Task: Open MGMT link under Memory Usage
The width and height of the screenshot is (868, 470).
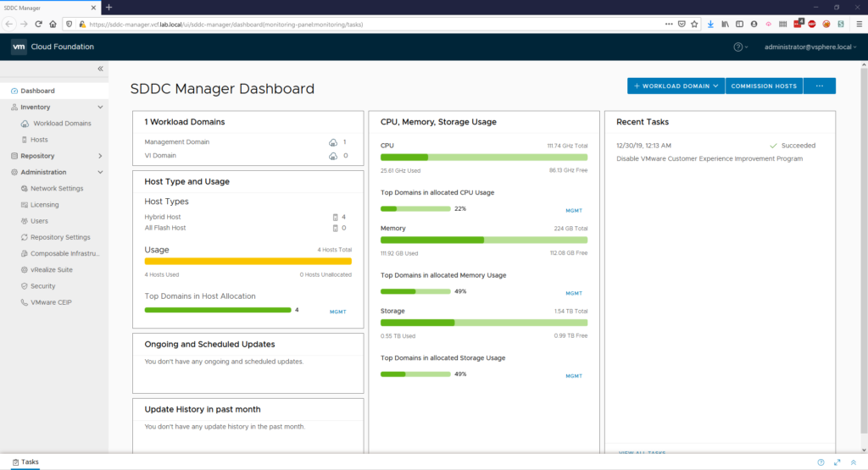Action: 574,294
